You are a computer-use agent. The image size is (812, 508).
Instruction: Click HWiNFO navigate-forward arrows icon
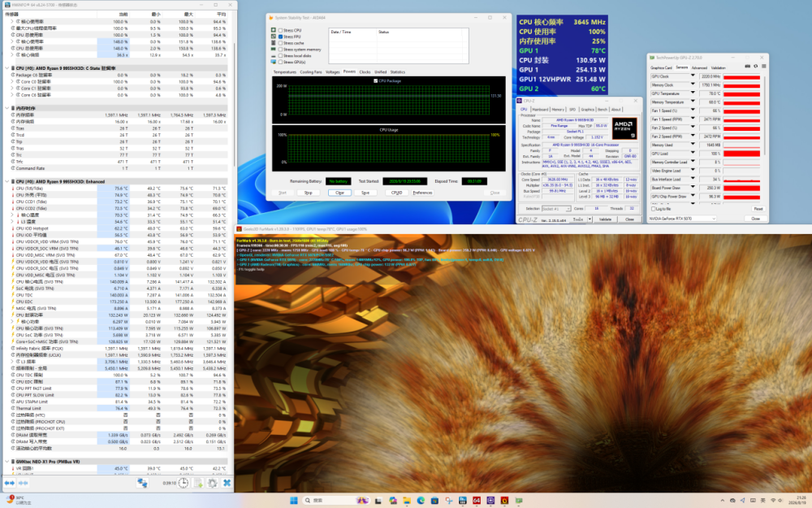[x=23, y=483]
